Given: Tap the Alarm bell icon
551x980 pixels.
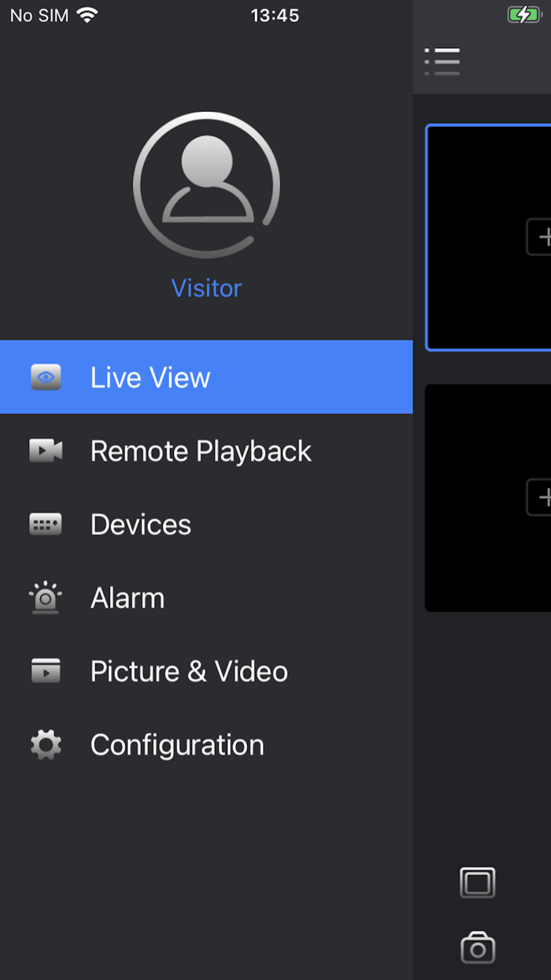Looking at the screenshot, I should (46, 597).
